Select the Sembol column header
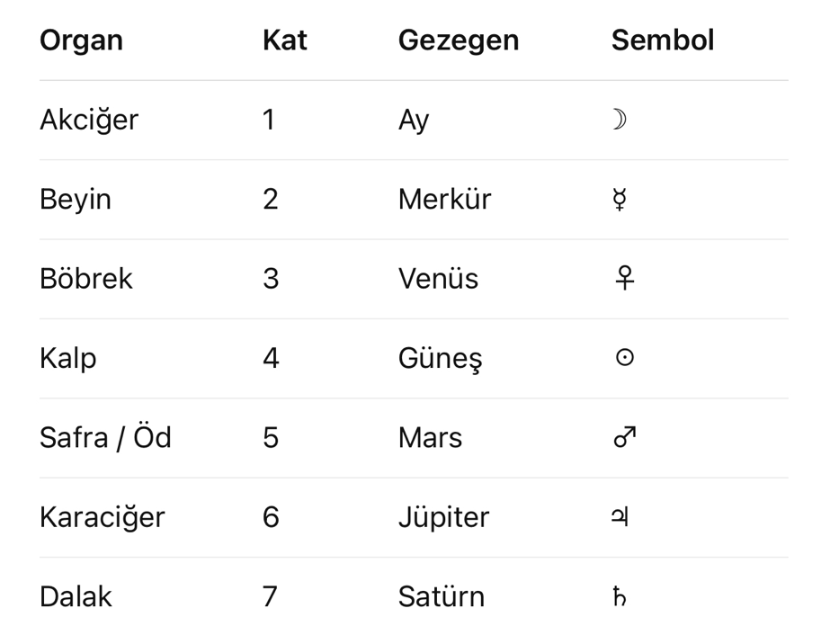 click(x=662, y=40)
